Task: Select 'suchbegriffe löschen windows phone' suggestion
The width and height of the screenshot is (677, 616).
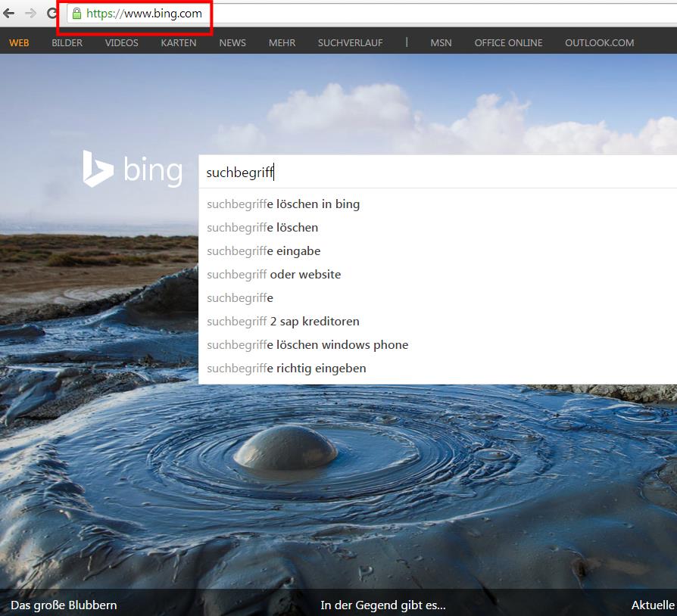Action: [x=438, y=344]
